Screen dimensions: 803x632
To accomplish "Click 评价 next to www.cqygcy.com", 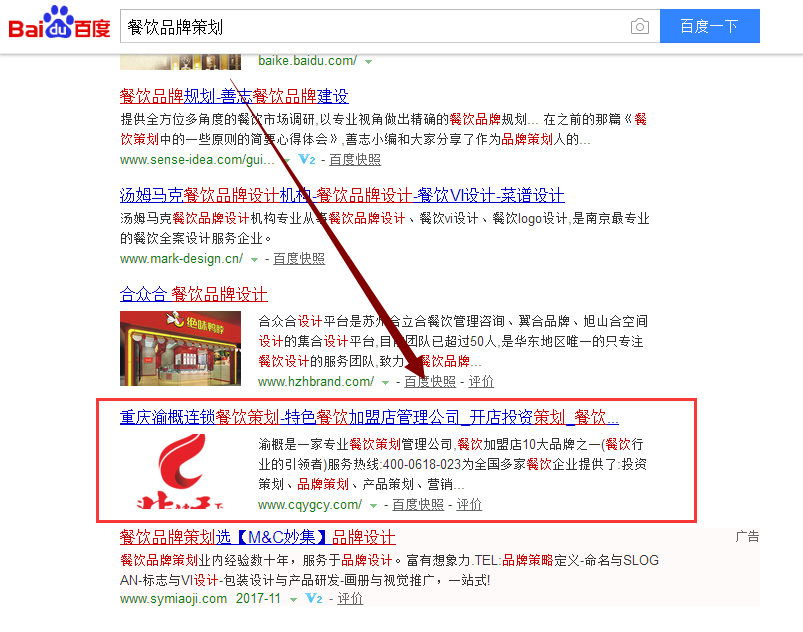I will (469, 504).
